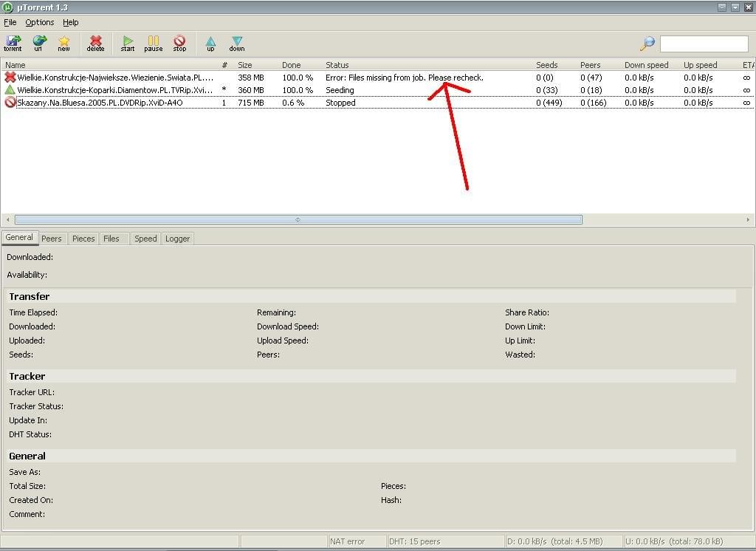Click the stopped icon of Skazany torrent
Screen dimensions: 756x551
coord(10,102)
